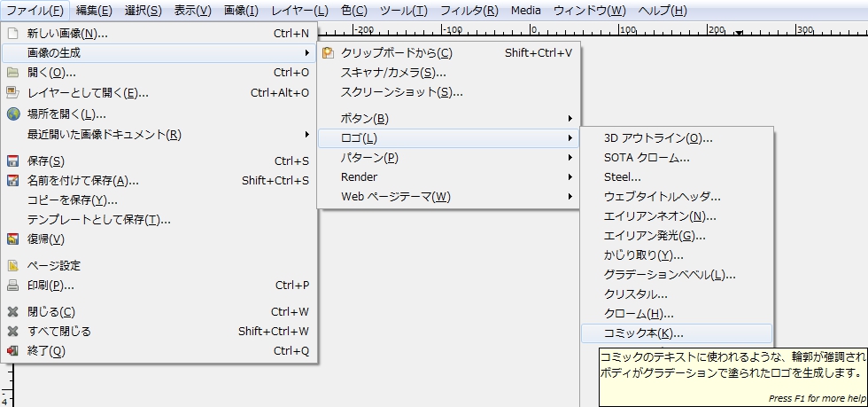Click the 閉じる X icon
The width and height of the screenshot is (868, 407).
(x=12, y=311)
